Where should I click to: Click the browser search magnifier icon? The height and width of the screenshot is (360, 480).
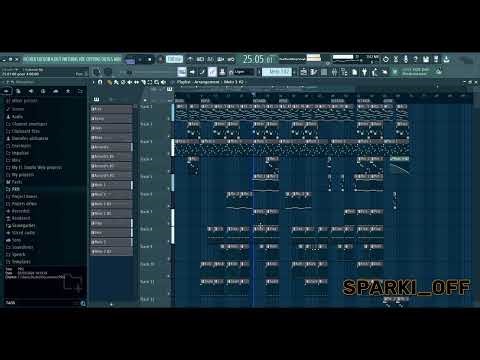83,303
